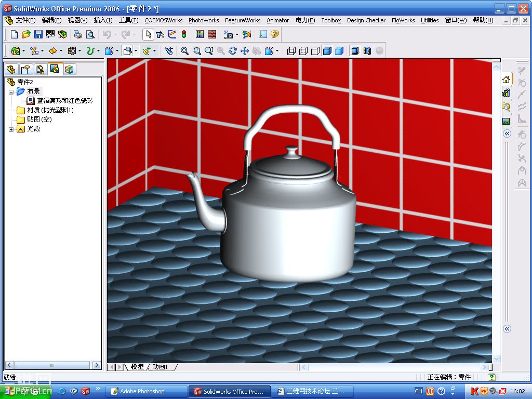This screenshot has width=532, height=399.
Task: Open Design Library in the task pane
Action: tap(506, 92)
